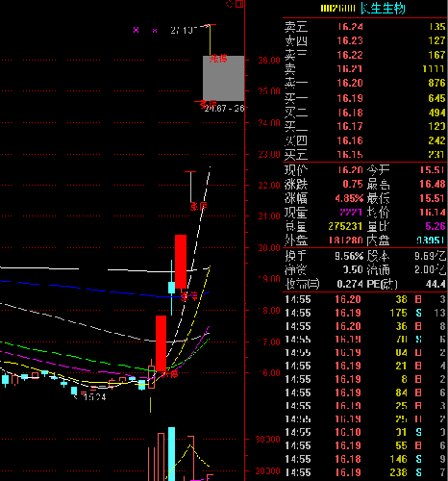
Task: Click the tallest red candlestick near 20.00
Action: point(181,262)
